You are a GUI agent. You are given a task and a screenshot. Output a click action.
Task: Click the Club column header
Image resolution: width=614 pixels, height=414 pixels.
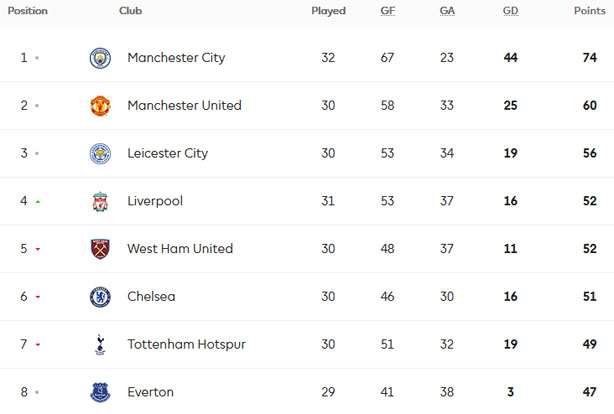coord(130,11)
